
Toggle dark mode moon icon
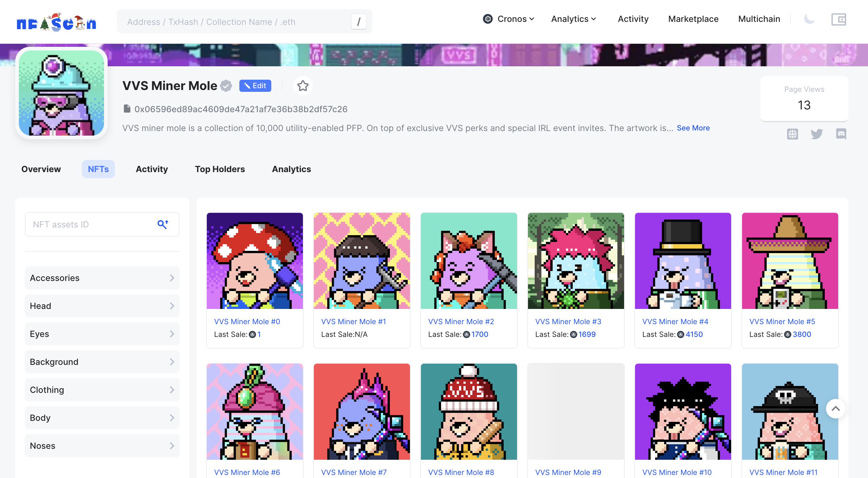pyautogui.click(x=809, y=19)
